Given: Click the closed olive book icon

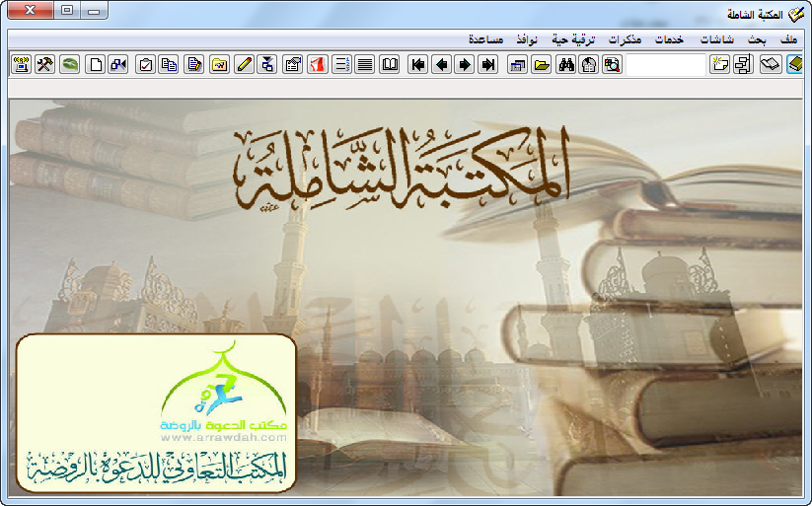Looking at the screenshot, I should [794, 65].
